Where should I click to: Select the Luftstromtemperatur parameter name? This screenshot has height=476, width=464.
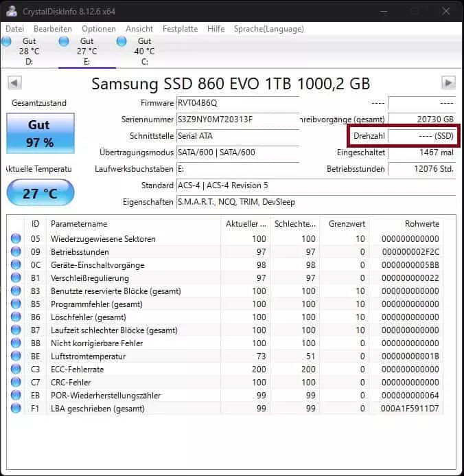[x=89, y=356]
